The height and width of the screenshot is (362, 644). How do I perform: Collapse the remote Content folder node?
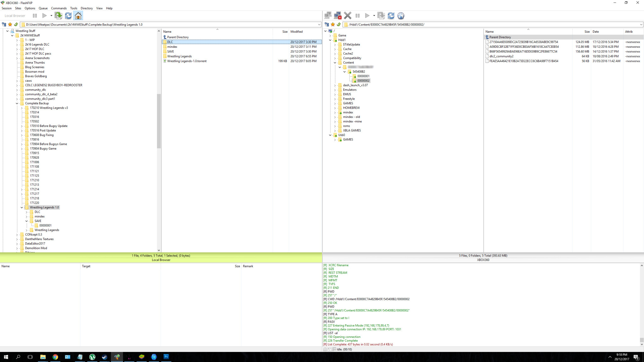pyautogui.click(x=335, y=63)
